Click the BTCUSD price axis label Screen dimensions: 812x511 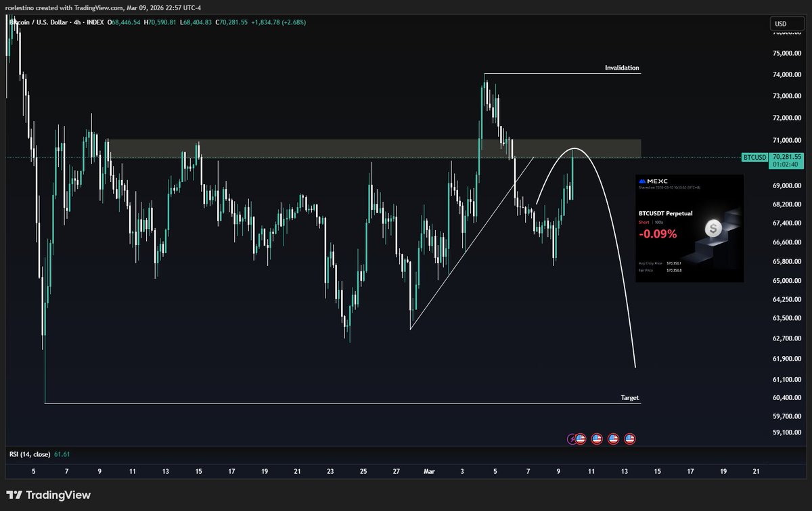coord(754,157)
